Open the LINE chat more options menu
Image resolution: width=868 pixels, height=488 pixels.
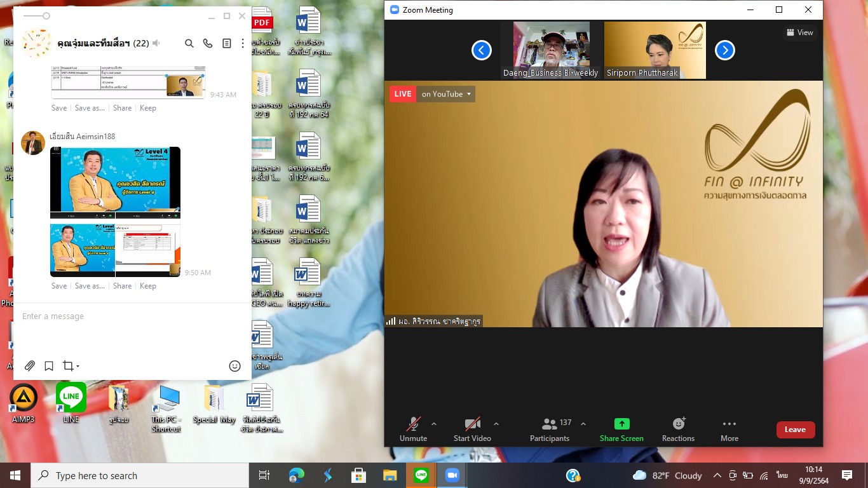coord(243,43)
